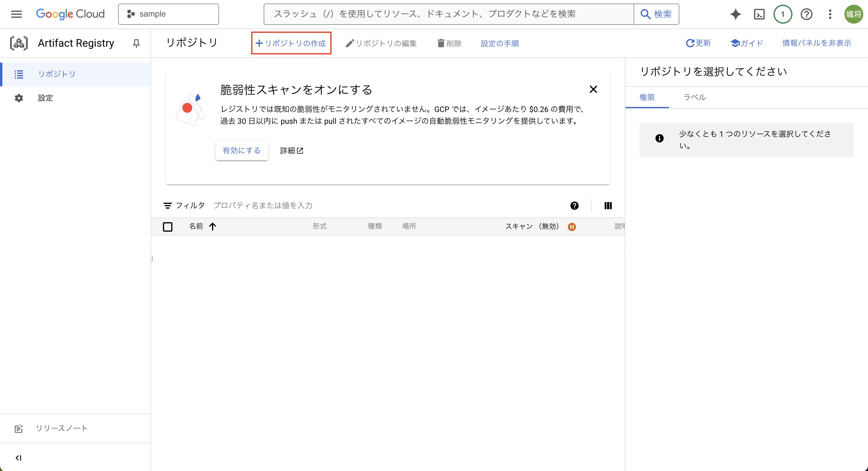This screenshot has width=868, height=471.
Task: Switch to the 権限 tab
Action: pyautogui.click(x=647, y=98)
